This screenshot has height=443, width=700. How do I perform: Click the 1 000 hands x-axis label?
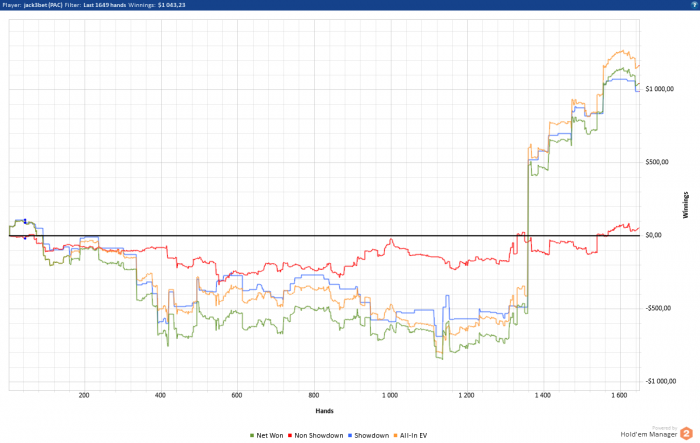(x=390, y=395)
